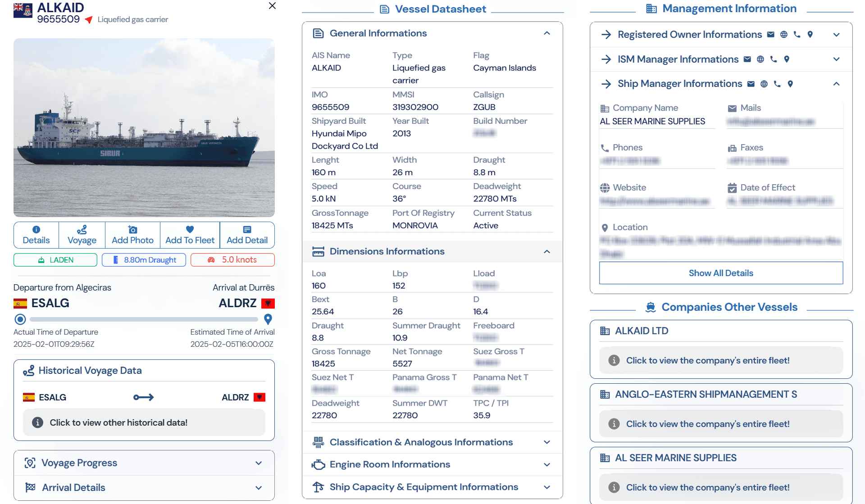Click the location pin icon for Registered Owner
Viewport: 865px width, 504px height.
click(x=810, y=34)
